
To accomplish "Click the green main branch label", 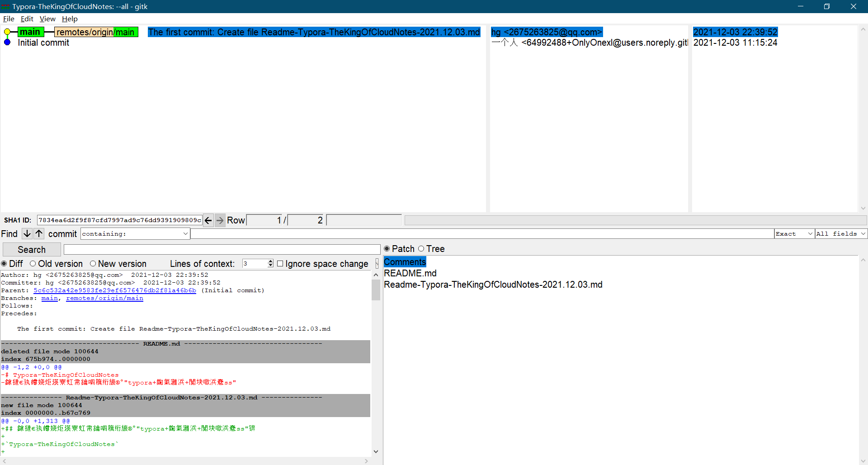I will point(30,32).
